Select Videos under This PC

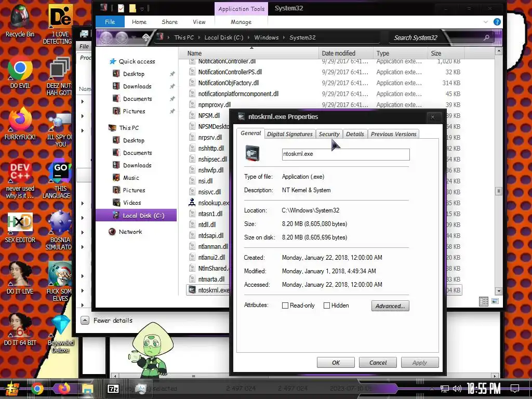(x=132, y=203)
